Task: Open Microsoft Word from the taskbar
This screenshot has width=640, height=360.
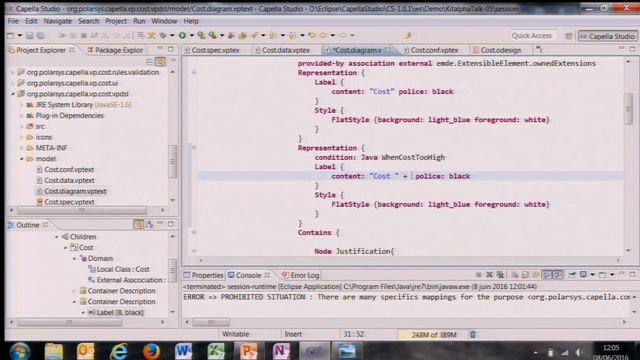Action: (x=183, y=351)
